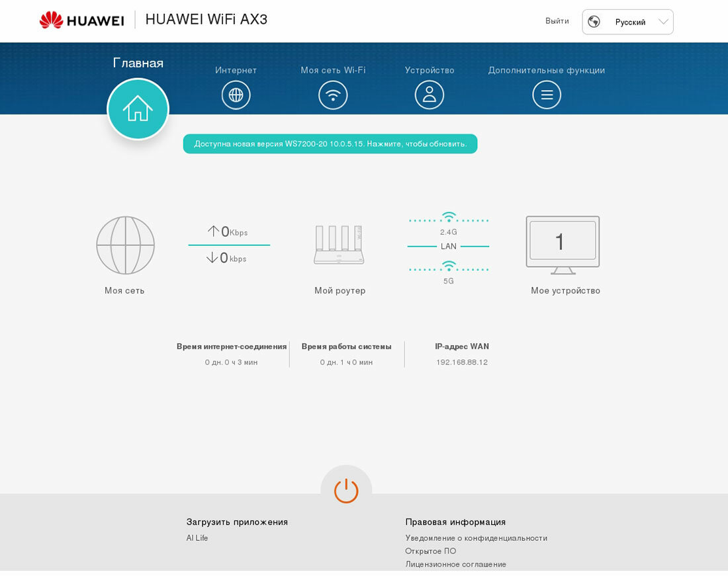Click the HUAWEI WiFi AX3 title
The height and width of the screenshot is (576, 728).
pos(206,19)
